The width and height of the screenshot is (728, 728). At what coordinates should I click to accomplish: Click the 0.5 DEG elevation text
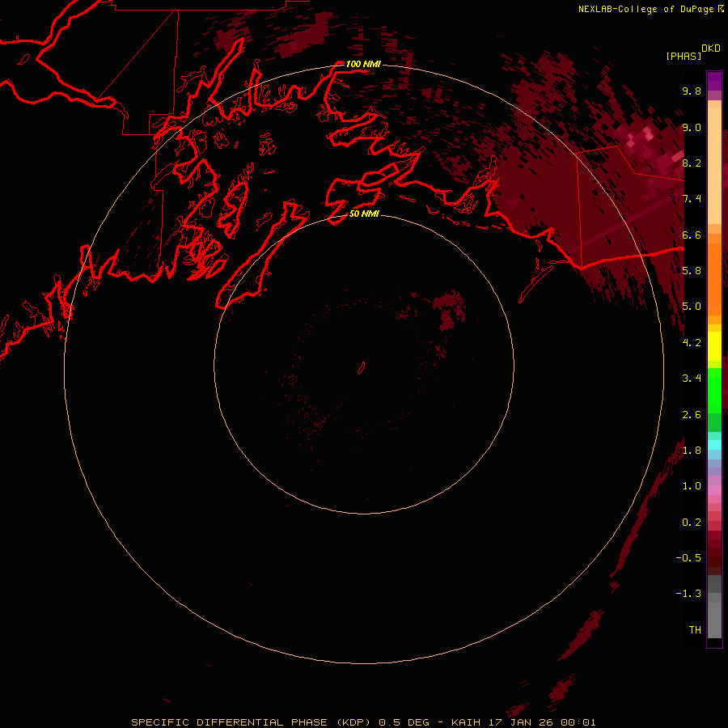click(404, 722)
